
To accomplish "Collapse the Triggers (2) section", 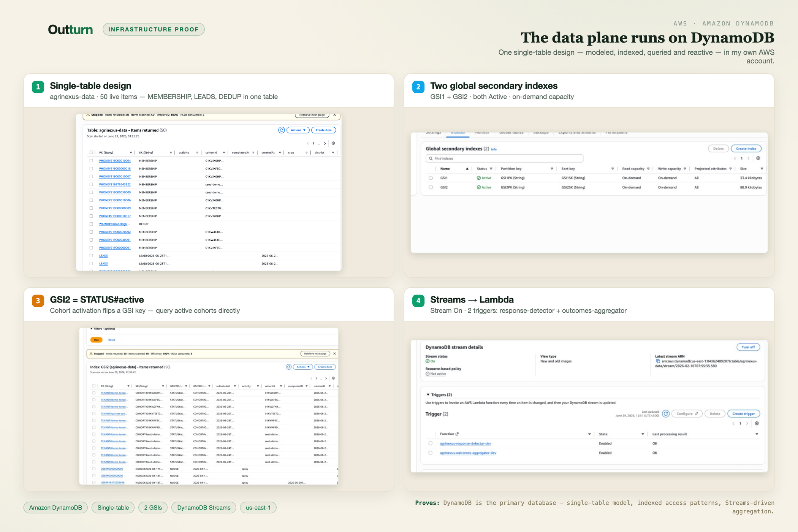I will [x=428, y=395].
